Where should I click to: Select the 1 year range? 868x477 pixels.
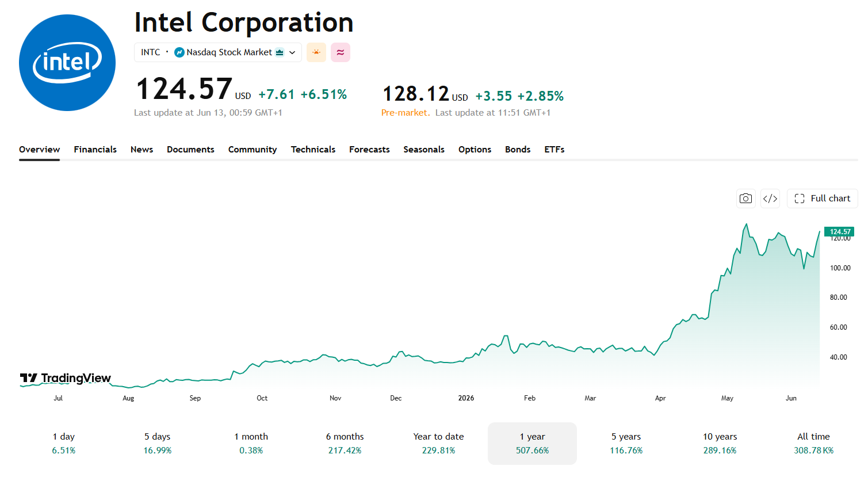pyautogui.click(x=533, y=444)
